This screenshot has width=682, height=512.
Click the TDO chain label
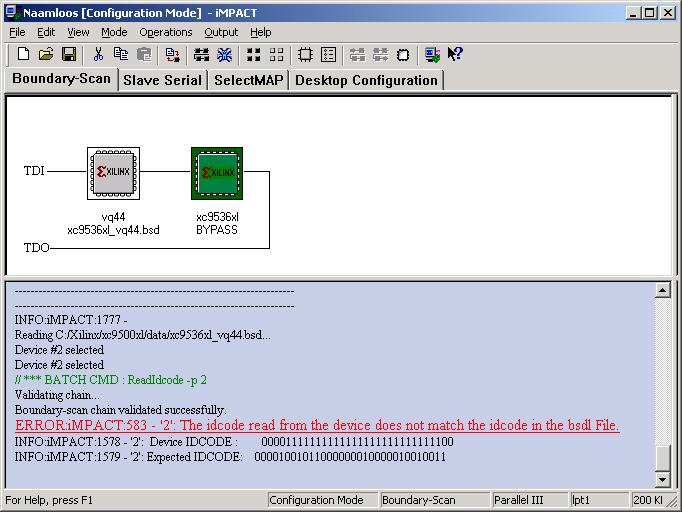[36, 248]
